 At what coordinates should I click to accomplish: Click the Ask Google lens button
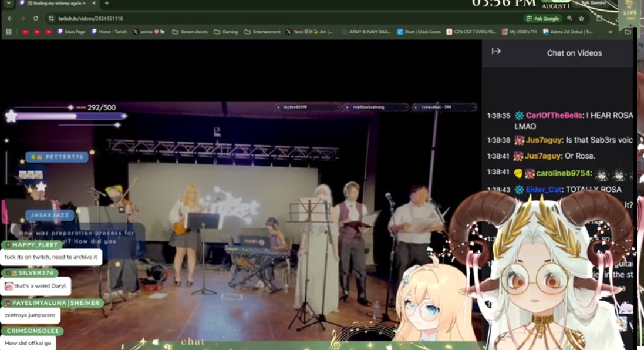click(542, 18)
